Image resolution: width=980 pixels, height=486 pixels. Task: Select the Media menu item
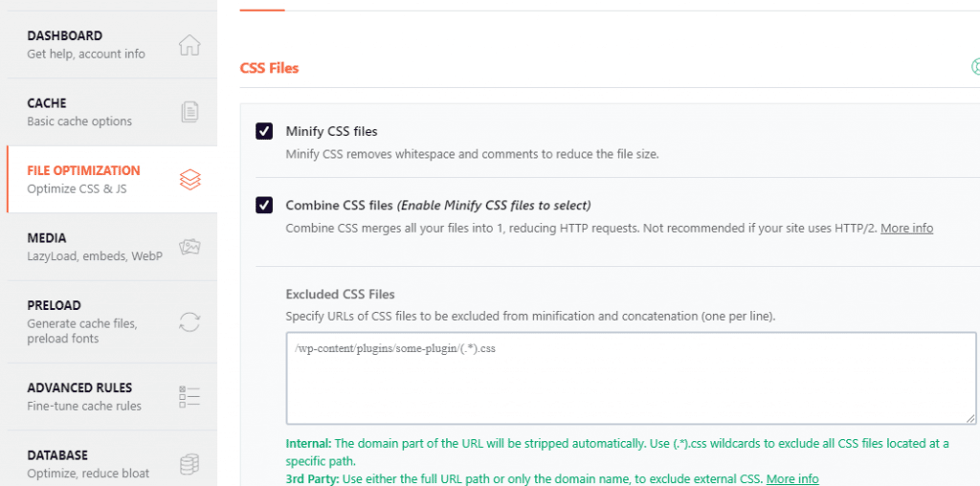46,238
